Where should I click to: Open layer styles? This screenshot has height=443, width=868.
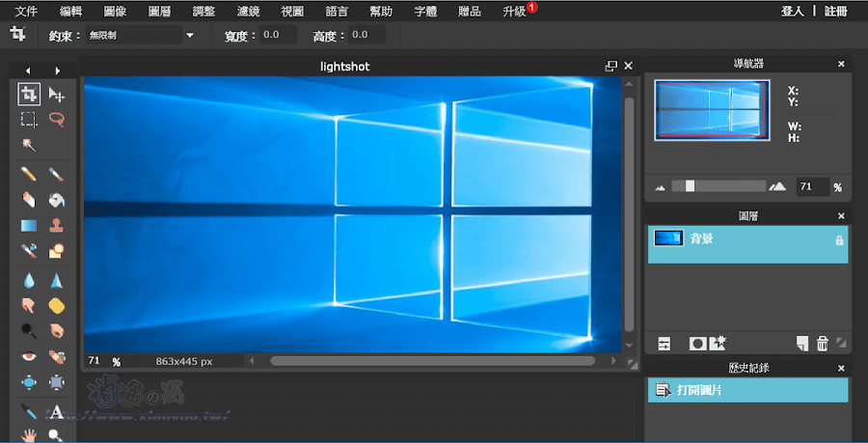(718, 343)
